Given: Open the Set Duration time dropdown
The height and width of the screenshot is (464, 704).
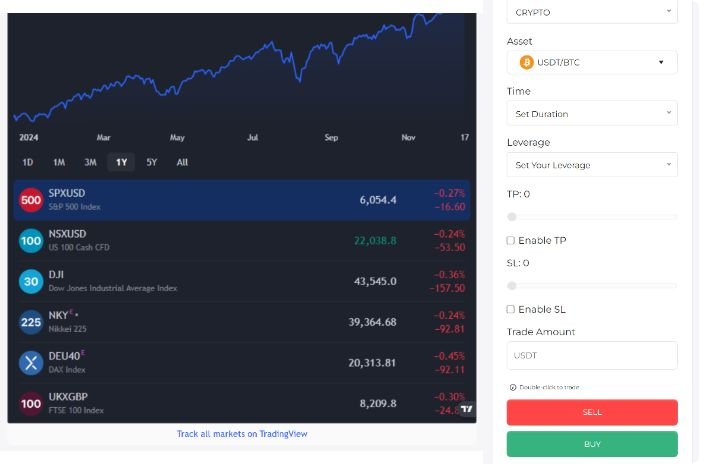Looking at the screenshot, I should point(592,114).
